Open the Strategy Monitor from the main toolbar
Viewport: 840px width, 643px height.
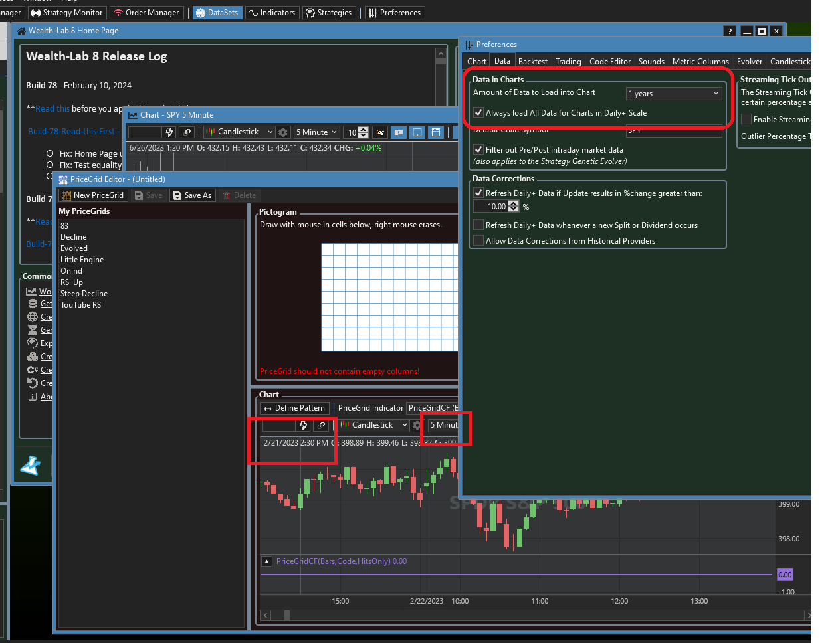pos(67,13)
